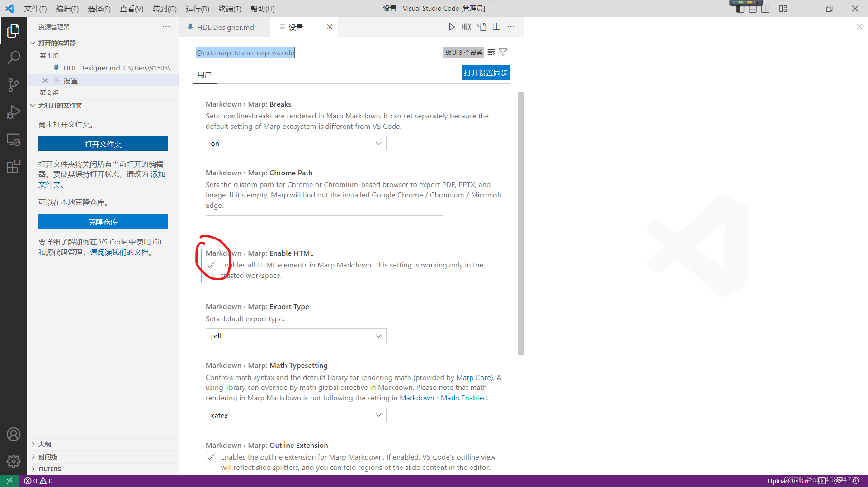Open the Marp Breaks dropdown
The width and height of the screenshot is (868, 488).
[296, 144]
